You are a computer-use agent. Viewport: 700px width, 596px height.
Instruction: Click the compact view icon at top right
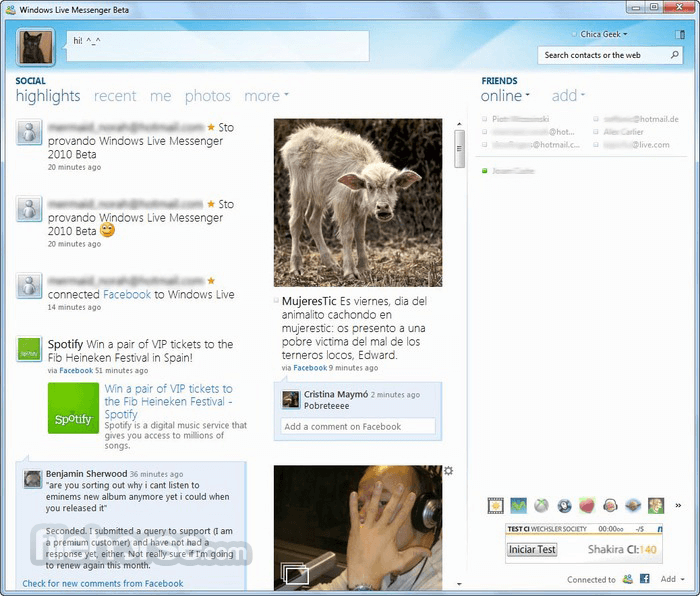tap(680, 34)
